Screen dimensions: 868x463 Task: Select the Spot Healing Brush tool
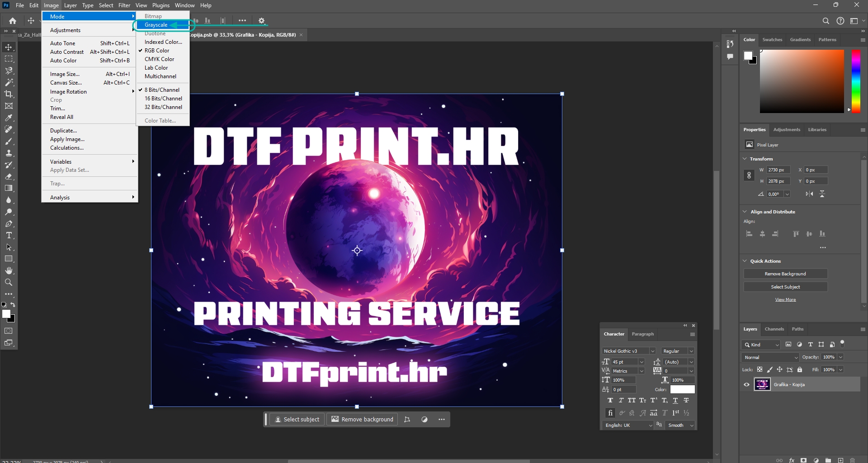click(9, 129)
